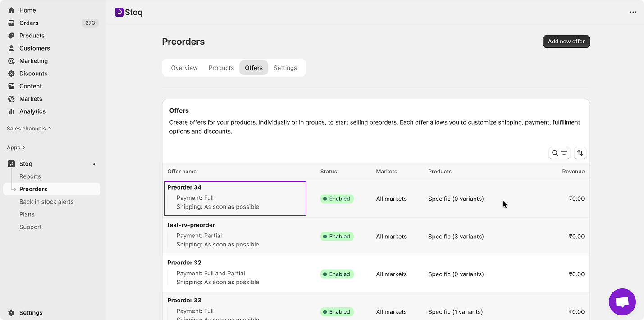
Task: Click the Markets column header
Action: (387, 172)
